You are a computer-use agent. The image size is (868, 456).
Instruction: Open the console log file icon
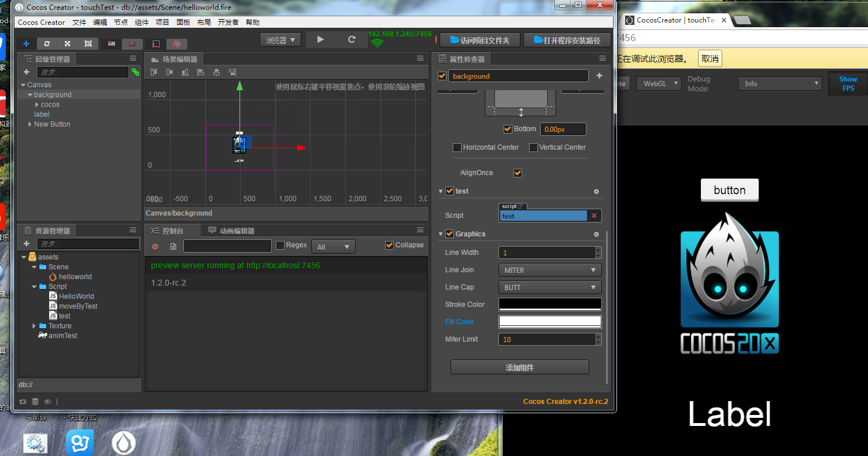click(x=173, y=246)
